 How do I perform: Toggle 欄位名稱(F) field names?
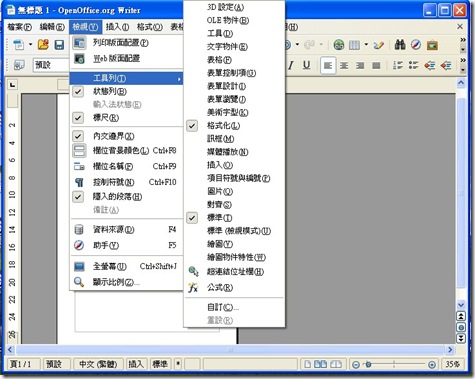(x=126, y=166)
